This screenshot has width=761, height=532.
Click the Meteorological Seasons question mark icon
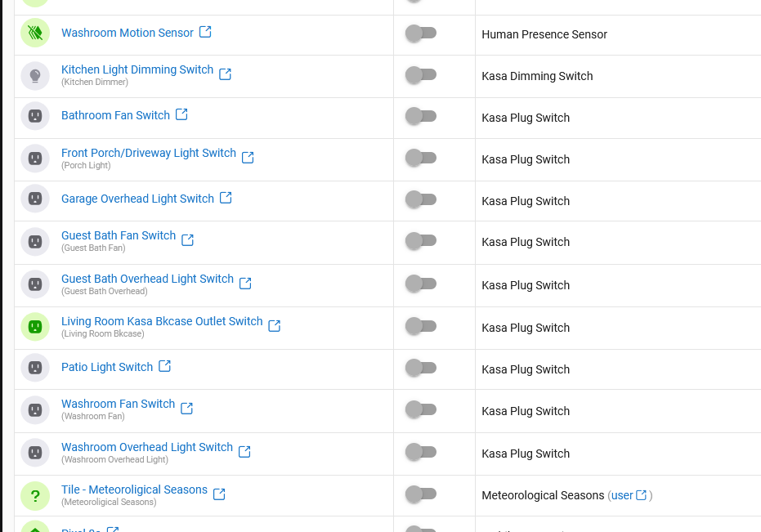[x=34, y=495]
